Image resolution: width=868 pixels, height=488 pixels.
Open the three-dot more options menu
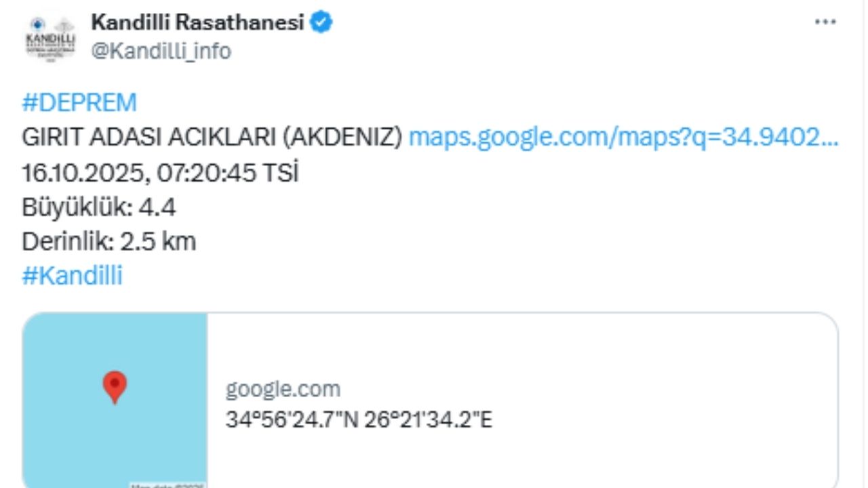[825, 22]
